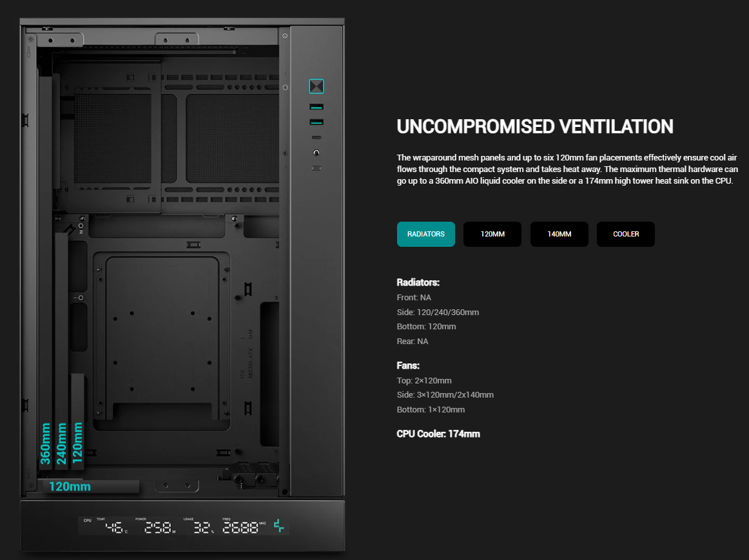Click the 258 W power readout
Screen dimensions: 749x560
pos(158,528)
